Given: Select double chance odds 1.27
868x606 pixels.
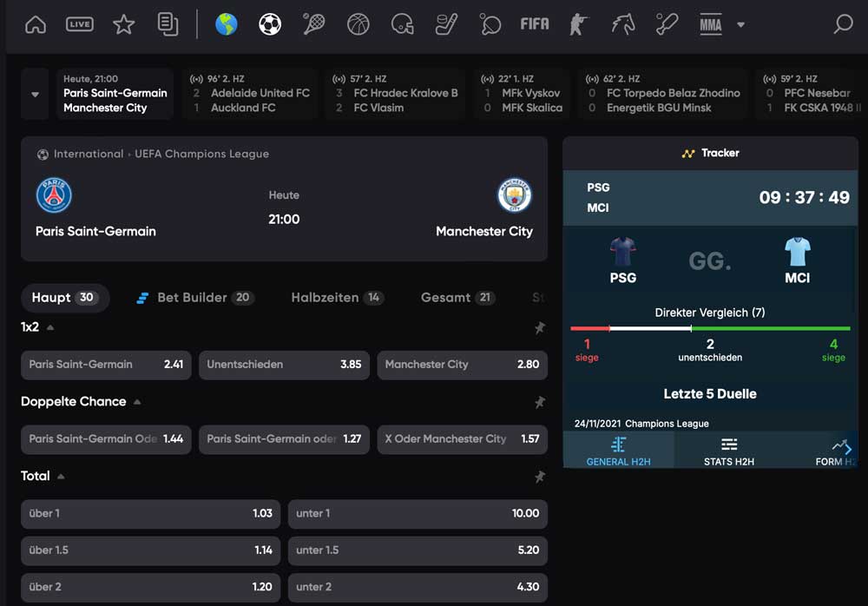Looking at the screenshot, I should pyautogui.click(x=284, y=438).
